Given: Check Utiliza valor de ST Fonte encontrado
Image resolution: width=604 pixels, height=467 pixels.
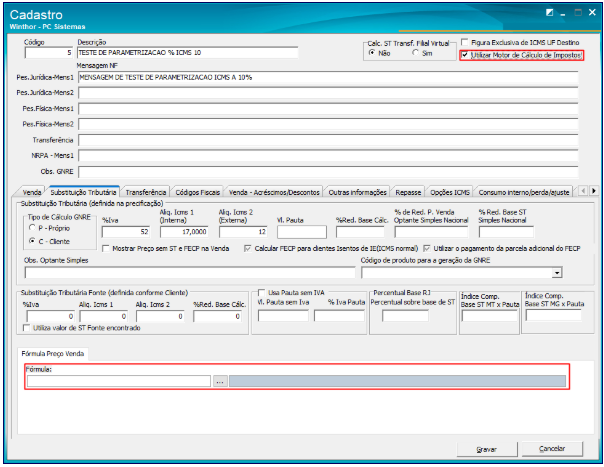Looking at the screenshot, I should [27, 328].
